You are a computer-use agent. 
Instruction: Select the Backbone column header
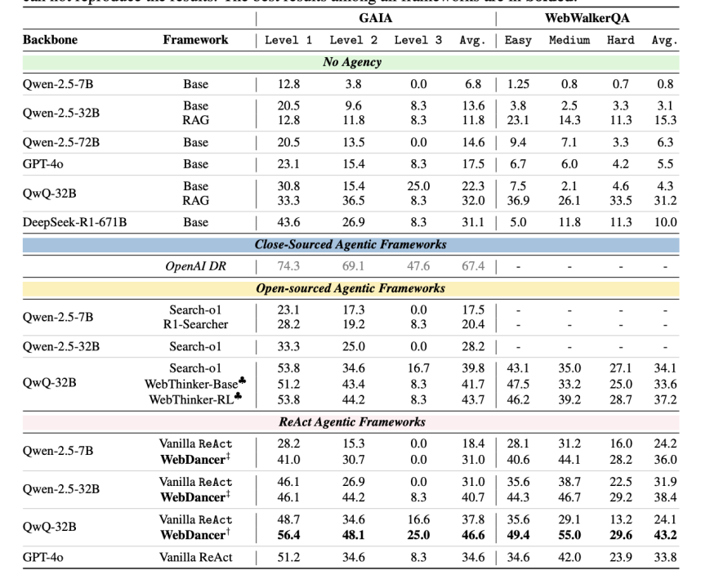50,40
